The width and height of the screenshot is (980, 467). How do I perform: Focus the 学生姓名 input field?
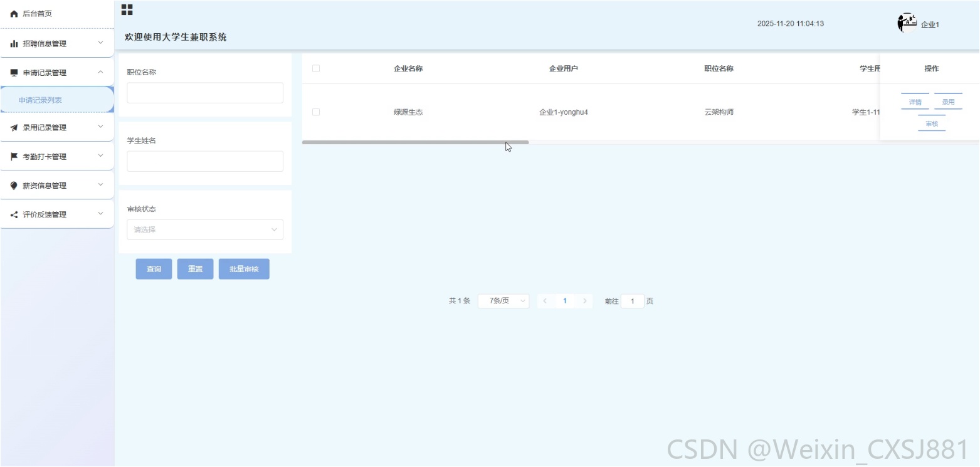coord(205,161)
